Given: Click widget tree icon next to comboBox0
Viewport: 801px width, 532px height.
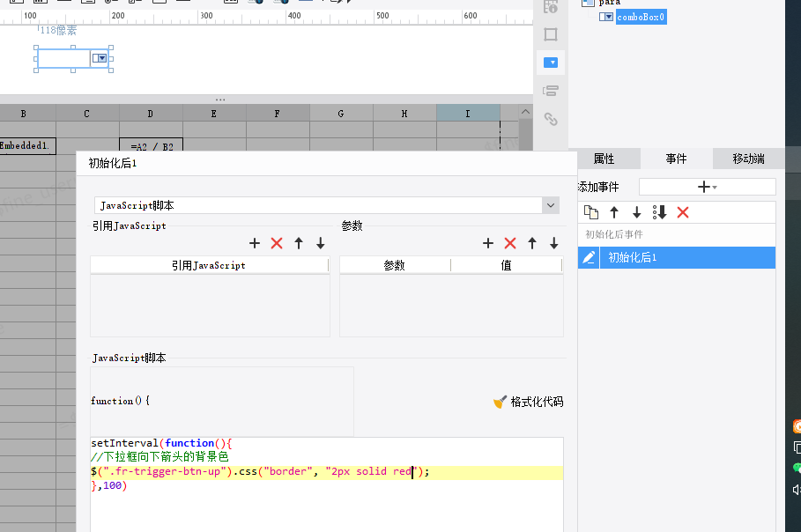Looking at the screenshot, I should [606, 17].
